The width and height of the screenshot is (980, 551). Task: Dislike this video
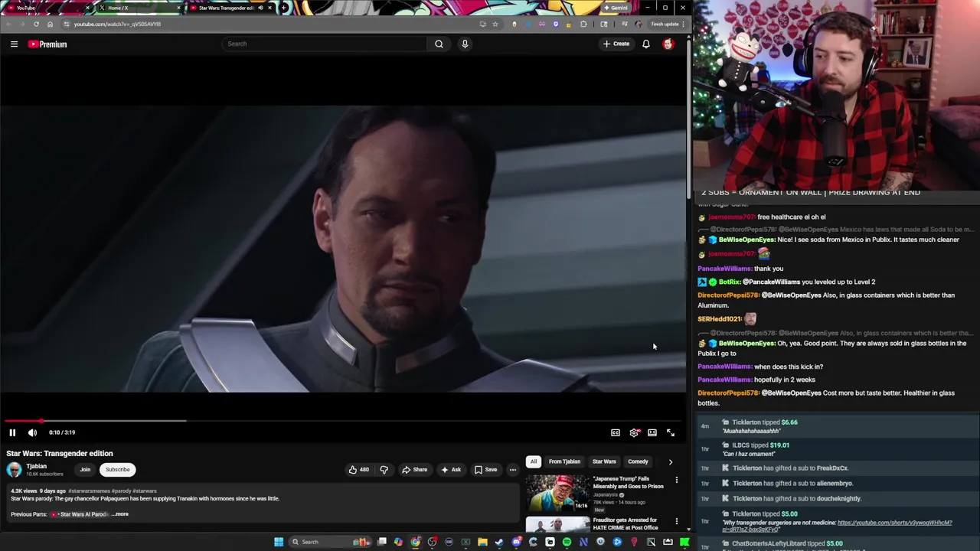pyautogui.click(x=384, y=470)
